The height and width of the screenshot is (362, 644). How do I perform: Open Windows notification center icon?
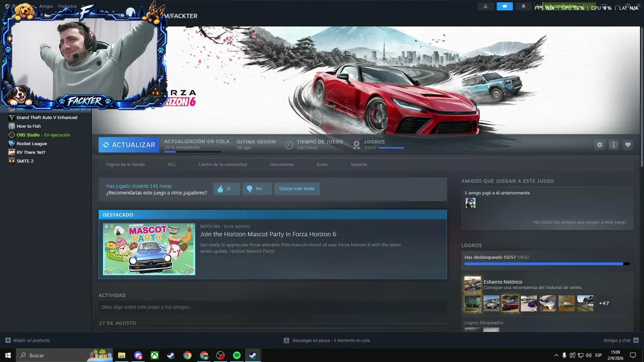tap(633, 355)
